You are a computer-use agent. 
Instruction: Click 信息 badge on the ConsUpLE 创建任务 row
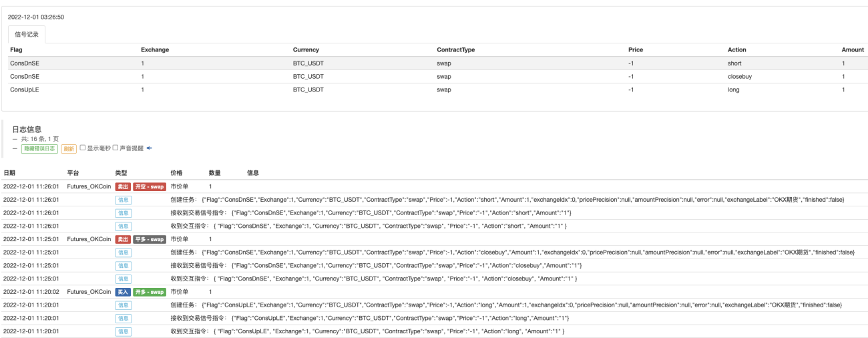(x=124, y=305)
